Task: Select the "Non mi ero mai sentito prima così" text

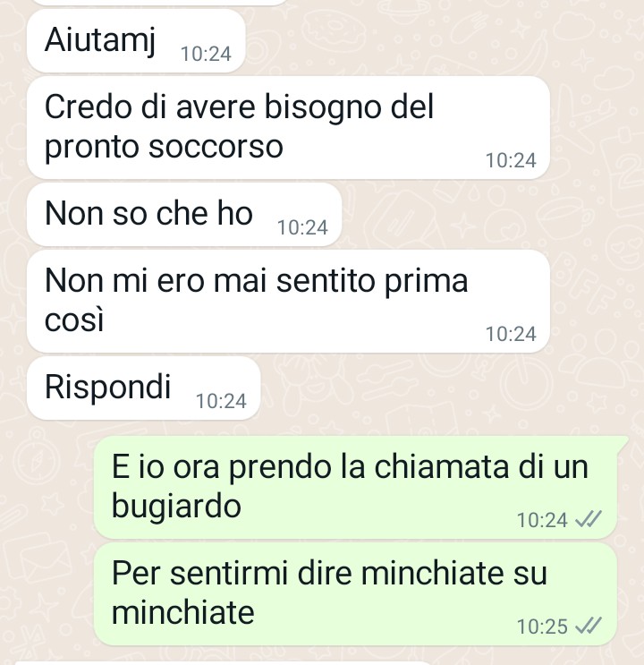Action: [256, 300]
